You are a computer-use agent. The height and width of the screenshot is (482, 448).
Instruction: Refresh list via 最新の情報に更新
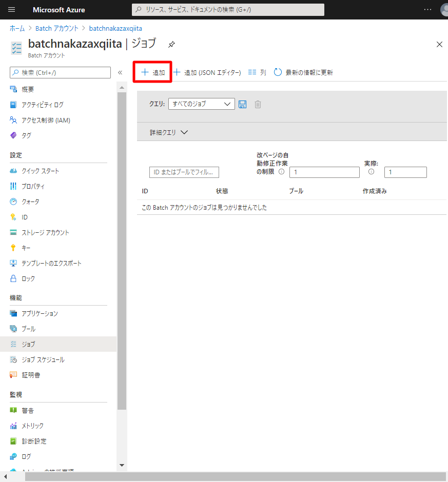[303, 72]
